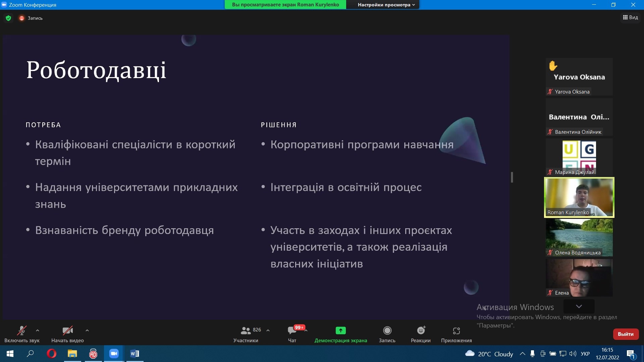Open Opera browser from the taskbar

click(51, 354)
